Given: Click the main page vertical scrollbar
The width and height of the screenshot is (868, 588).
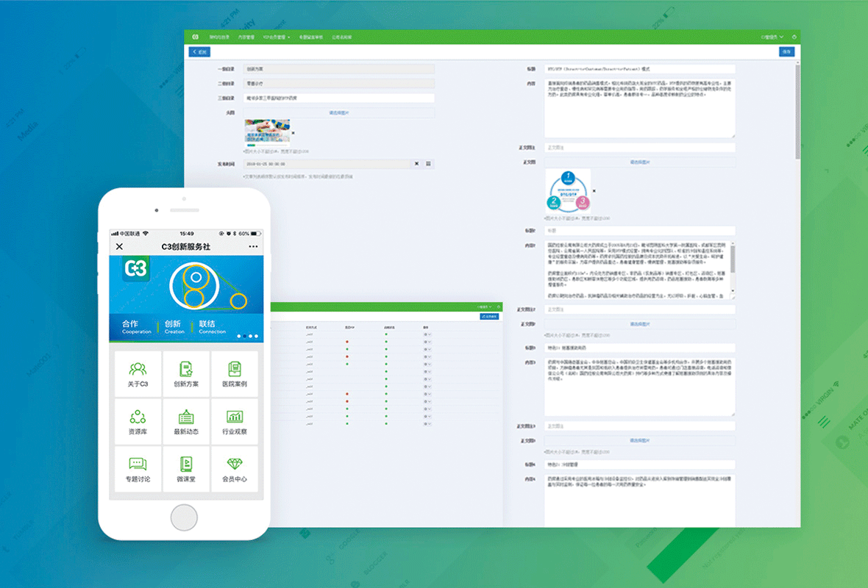Looking at the screenshot, I should [x=798, y=110].
